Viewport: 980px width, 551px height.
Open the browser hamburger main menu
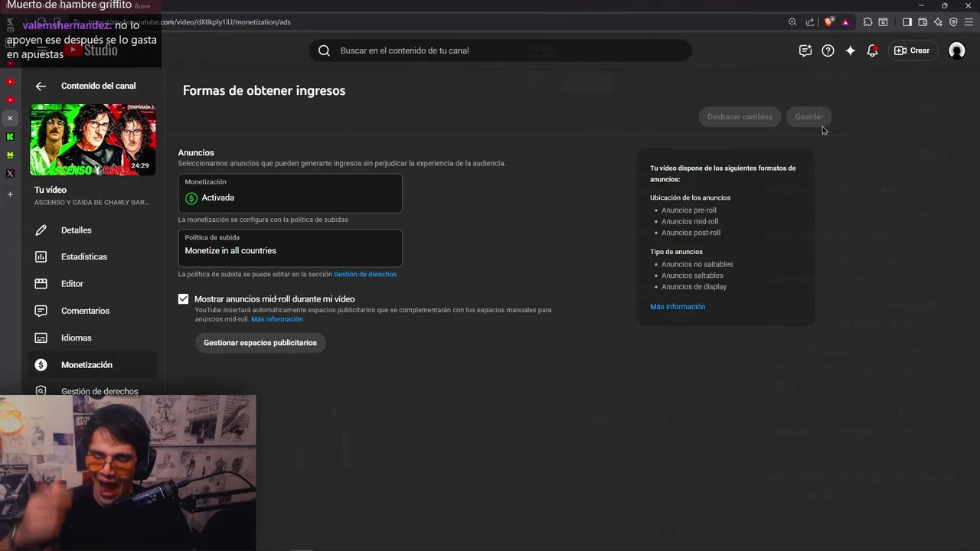pyautogui.click(x=969, y=22)
